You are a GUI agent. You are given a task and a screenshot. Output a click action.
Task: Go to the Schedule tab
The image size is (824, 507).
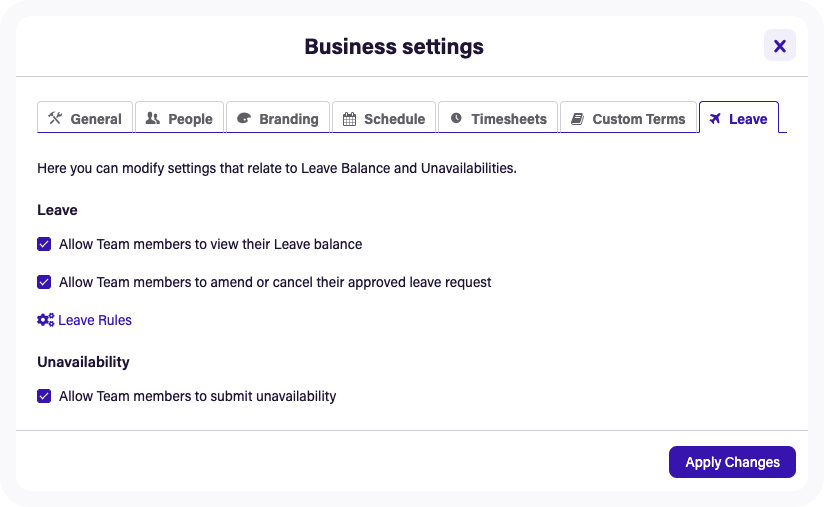384,118
